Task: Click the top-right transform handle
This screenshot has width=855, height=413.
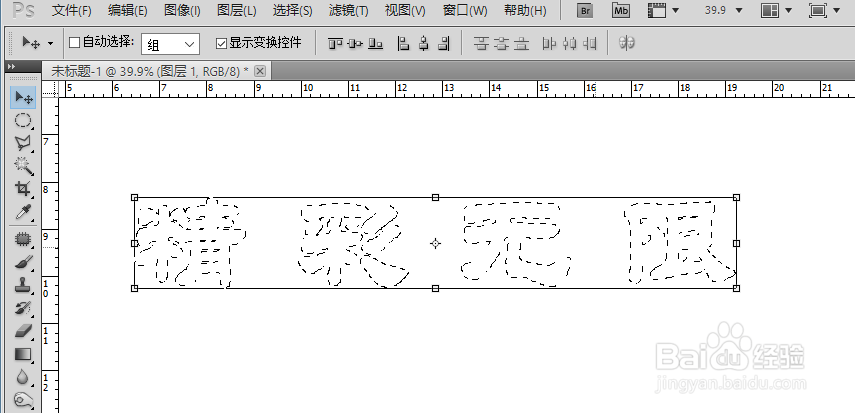Action: coord(736,197)
